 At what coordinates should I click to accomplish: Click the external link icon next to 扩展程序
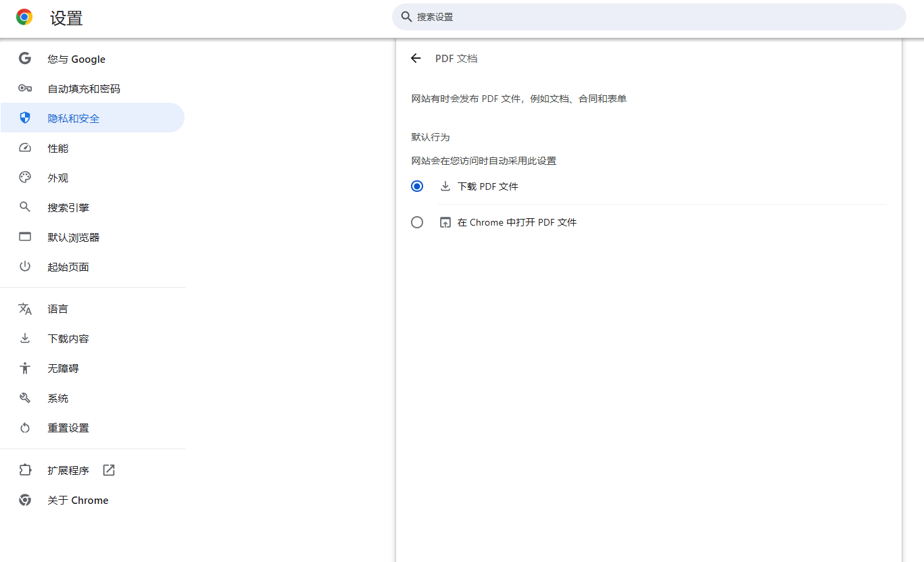tap(109, 470)
